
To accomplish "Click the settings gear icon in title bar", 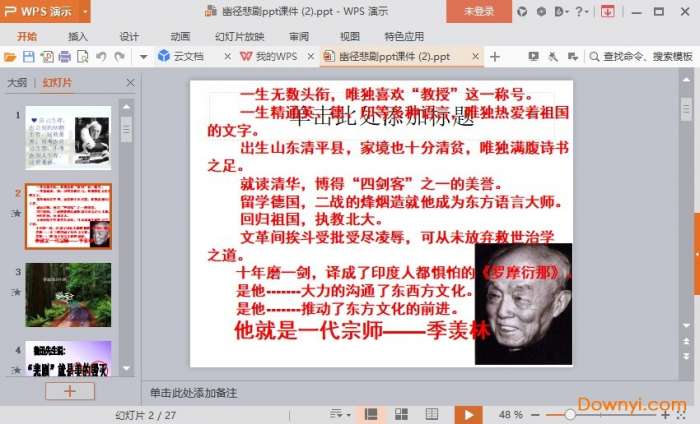I will click(541, 12).
